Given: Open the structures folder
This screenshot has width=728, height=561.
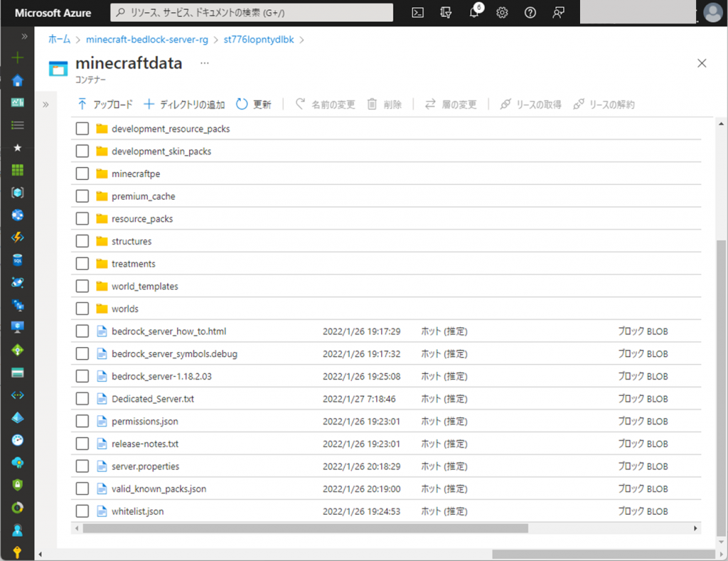Looking at the screenshot, I should click(x=132, y=241).
